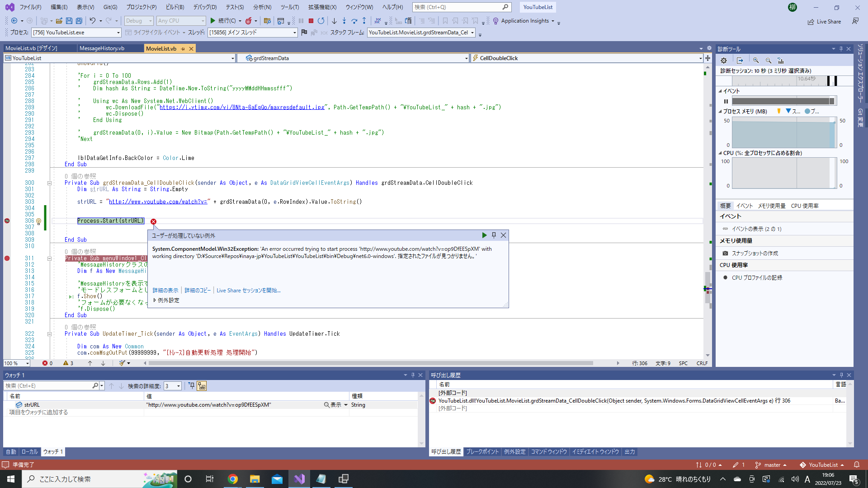Click the flag icon beside the thread dropdown
Screen dimensions: 868x488
click(x=304, y=33)
